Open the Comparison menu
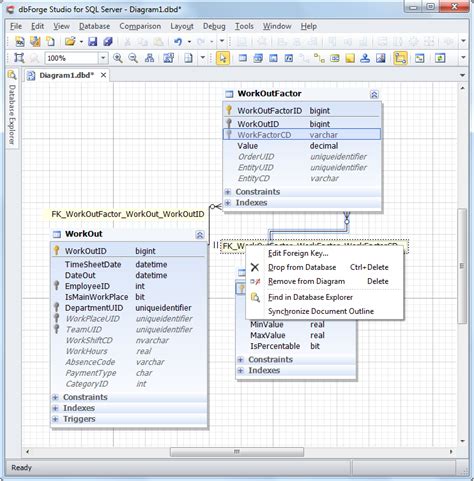The image size is (474, 481). 140,26
